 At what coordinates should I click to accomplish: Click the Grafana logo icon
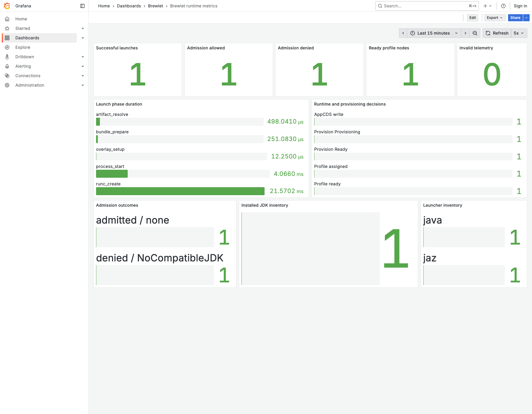click(x=7, y=6)
